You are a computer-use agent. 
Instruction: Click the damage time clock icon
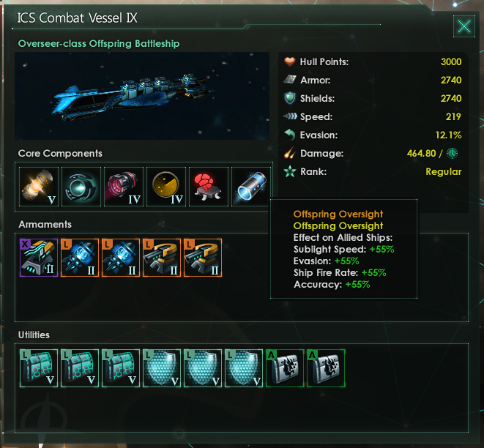[x=453, y=153]
